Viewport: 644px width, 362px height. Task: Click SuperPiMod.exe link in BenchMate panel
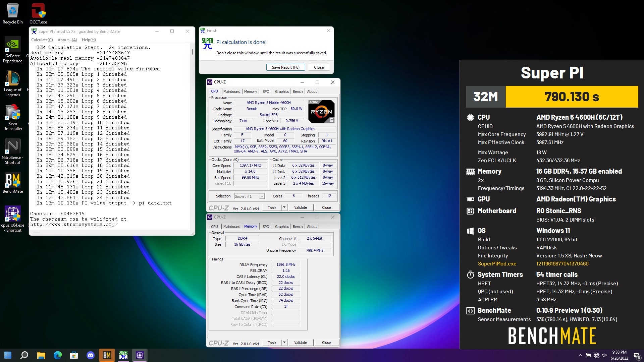pos(497,264)
